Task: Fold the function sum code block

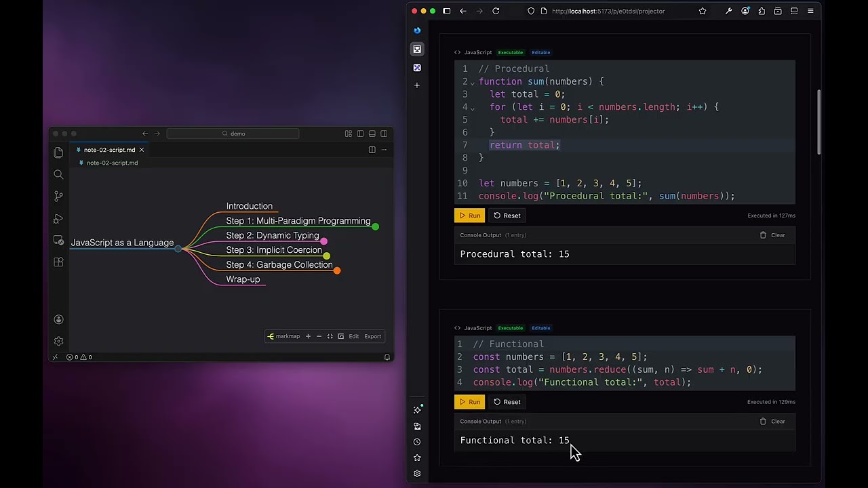Action: click(x=473, y=82)
